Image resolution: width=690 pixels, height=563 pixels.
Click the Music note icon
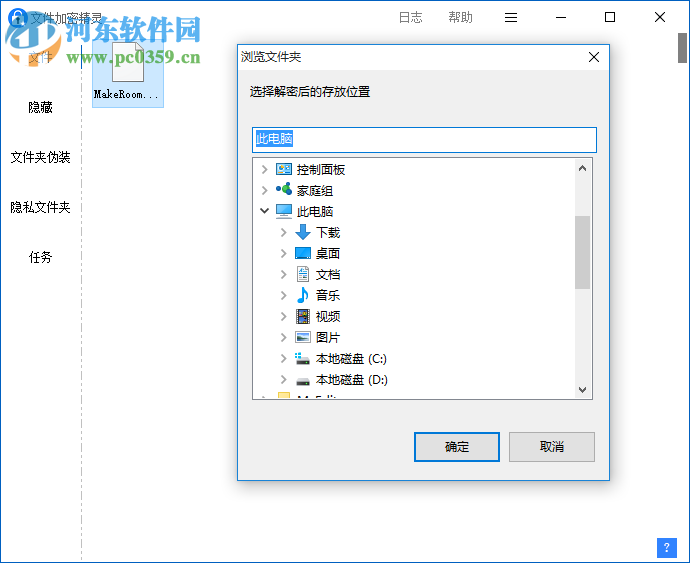(x=303, y=295)
